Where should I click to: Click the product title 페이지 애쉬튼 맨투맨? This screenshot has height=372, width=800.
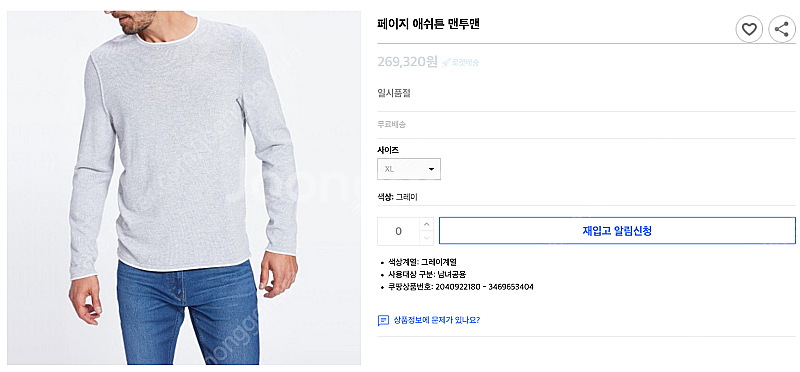coord(429,24)
